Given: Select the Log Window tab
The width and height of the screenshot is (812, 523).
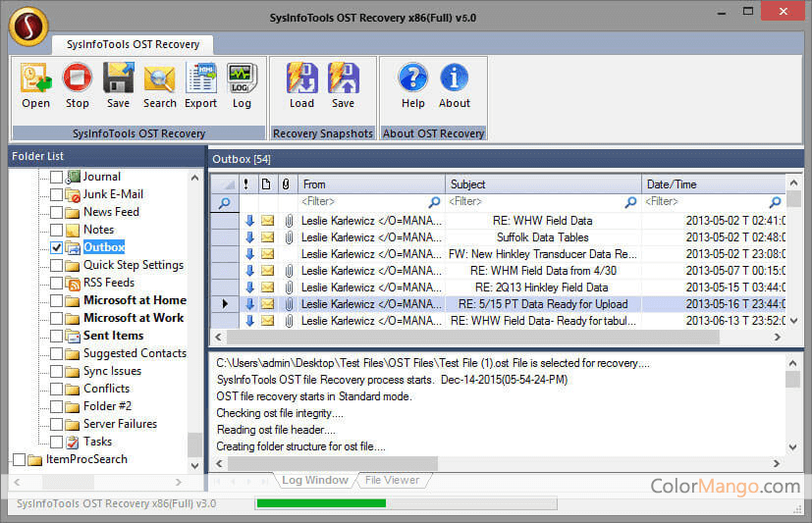Looking at the screenshot, I should click(x=314, y=481).
